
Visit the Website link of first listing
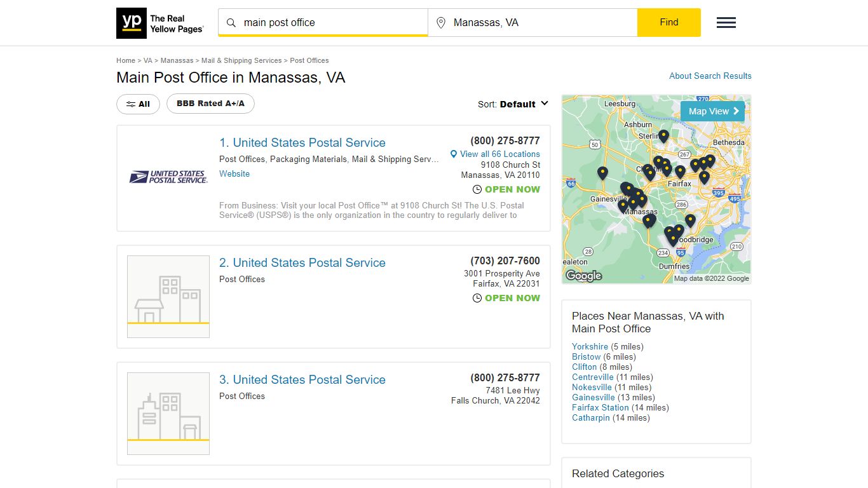(x=234, y=174)
